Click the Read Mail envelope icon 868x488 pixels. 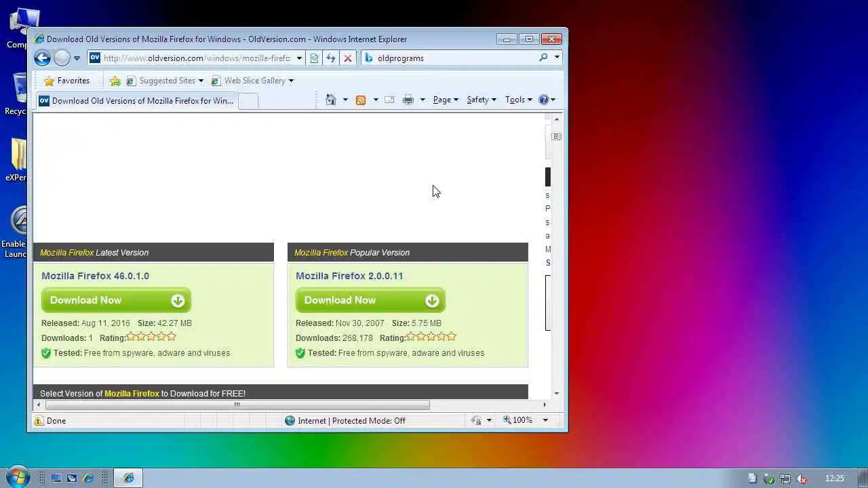point(389,100)
